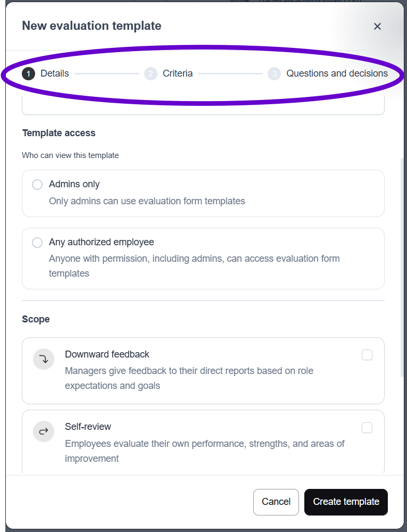The height and width of the screenshot is (532, 407).
Task: Click the dialog's vertical scrollbar
Action: pos(402,266)
